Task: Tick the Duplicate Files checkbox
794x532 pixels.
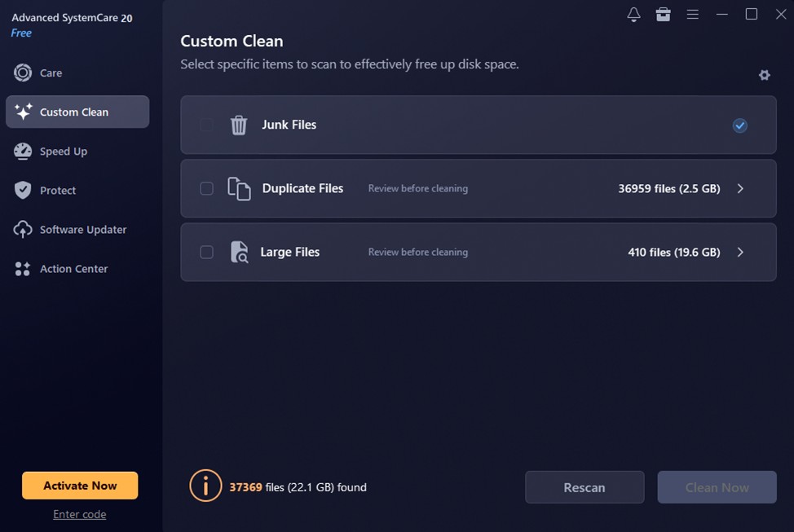Action: click(206, 188)
